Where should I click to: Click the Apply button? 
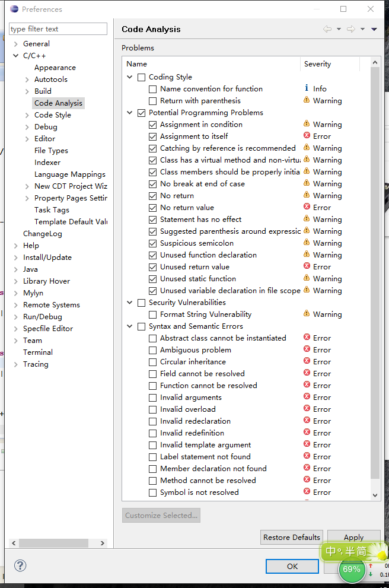tap(354, 538)
